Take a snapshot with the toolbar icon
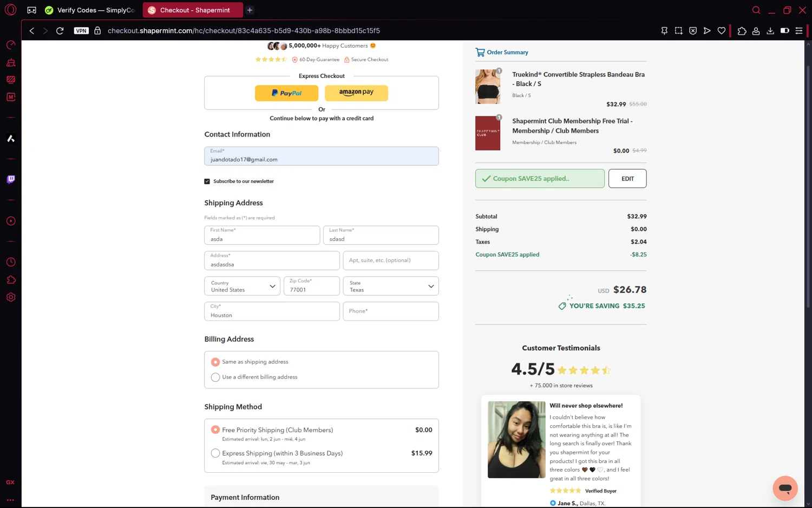The width and height of the screenshot is (812, 508). (x=678, y=31)
